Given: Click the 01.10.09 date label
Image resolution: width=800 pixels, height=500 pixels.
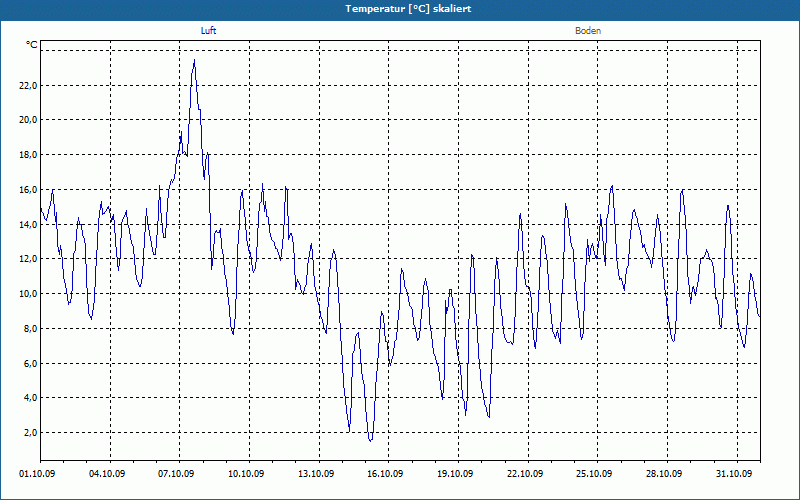Looking at the screenshot, I should pos(37,474).
